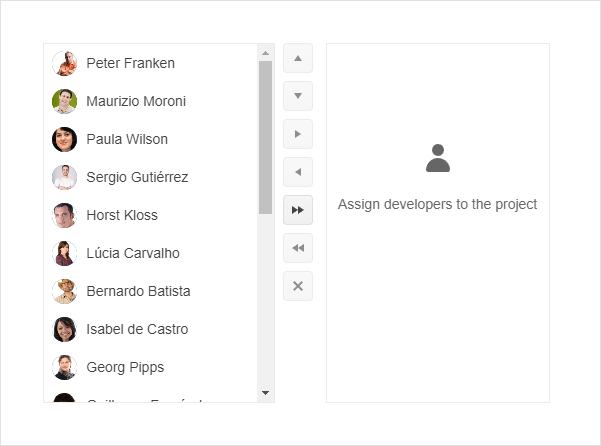
Task: Click the move up arrow button
Action: tap(298, 58)
